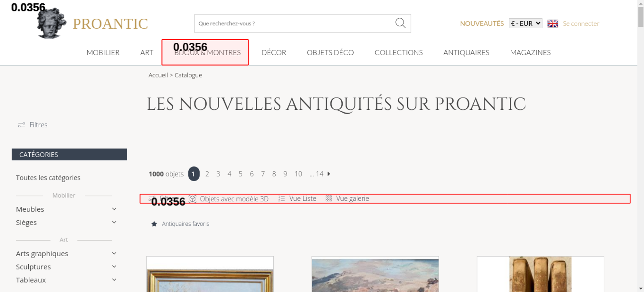
Task: Open the gold-framed painting thumbnail
Action: tap(210, 274)
